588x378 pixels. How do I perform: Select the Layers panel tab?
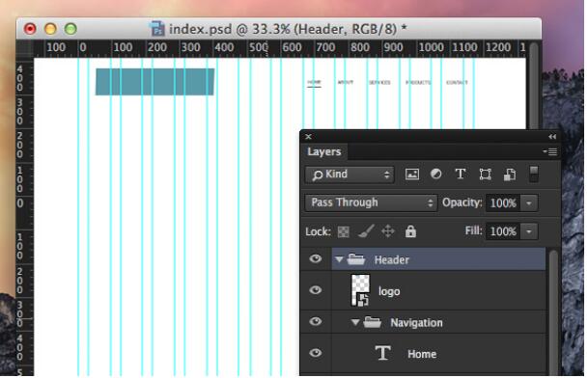pyautogui.click(x=324, y=151)
